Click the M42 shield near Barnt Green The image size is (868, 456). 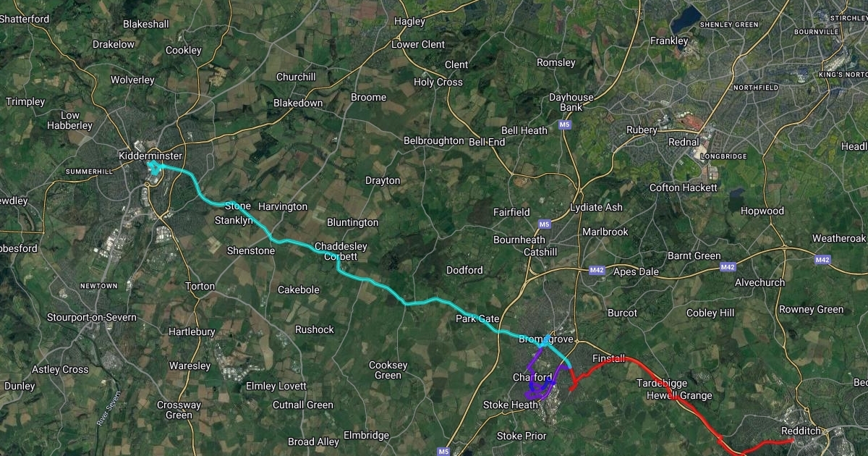click(728, 267)
